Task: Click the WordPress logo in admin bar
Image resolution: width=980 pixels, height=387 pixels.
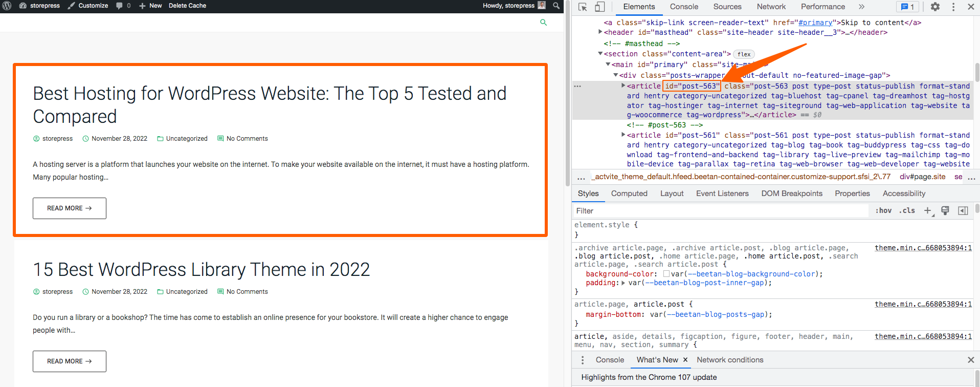Action: pos(7,6)
